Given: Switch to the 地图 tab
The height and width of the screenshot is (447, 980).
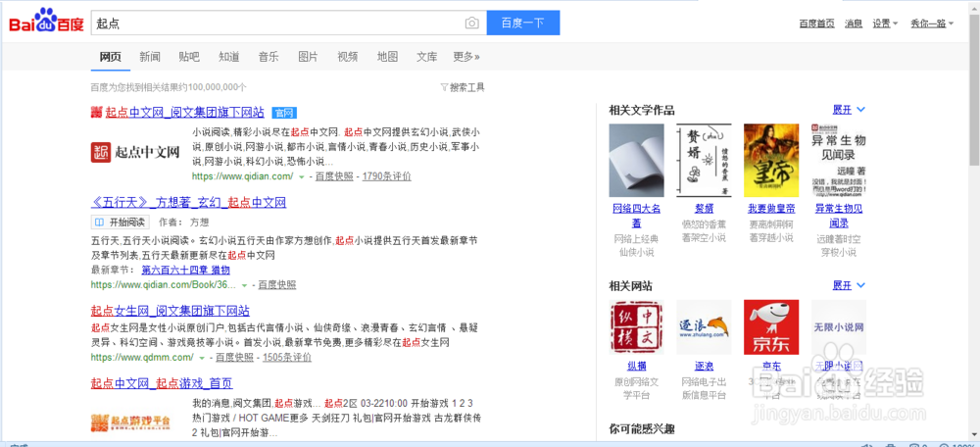Looking at the screenshot, I should [x=387, y=57].
